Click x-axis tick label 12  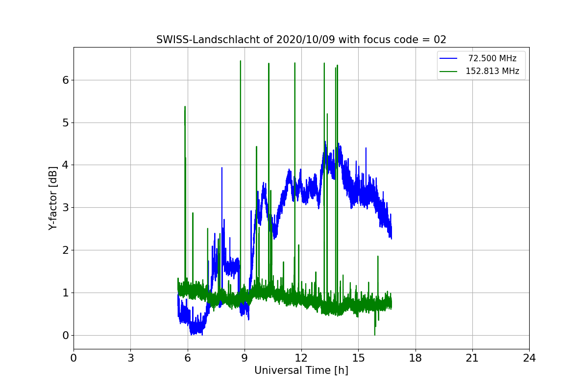click(301, 358)
